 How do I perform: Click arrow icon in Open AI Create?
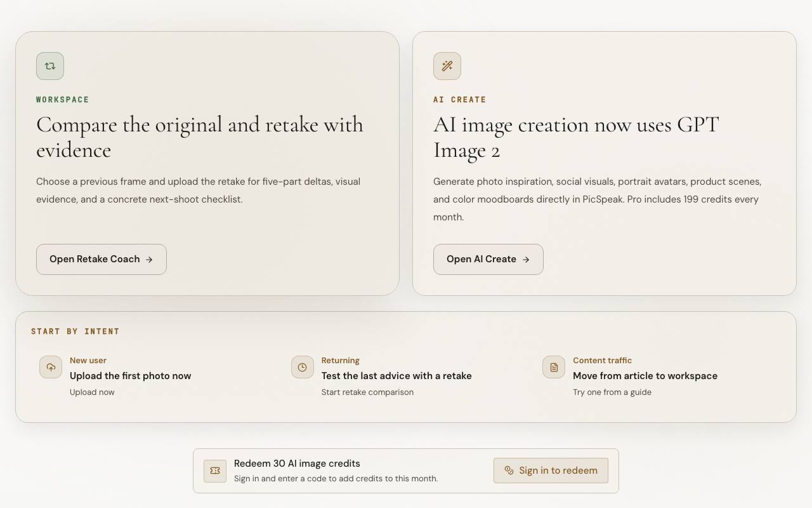(526, 260)
